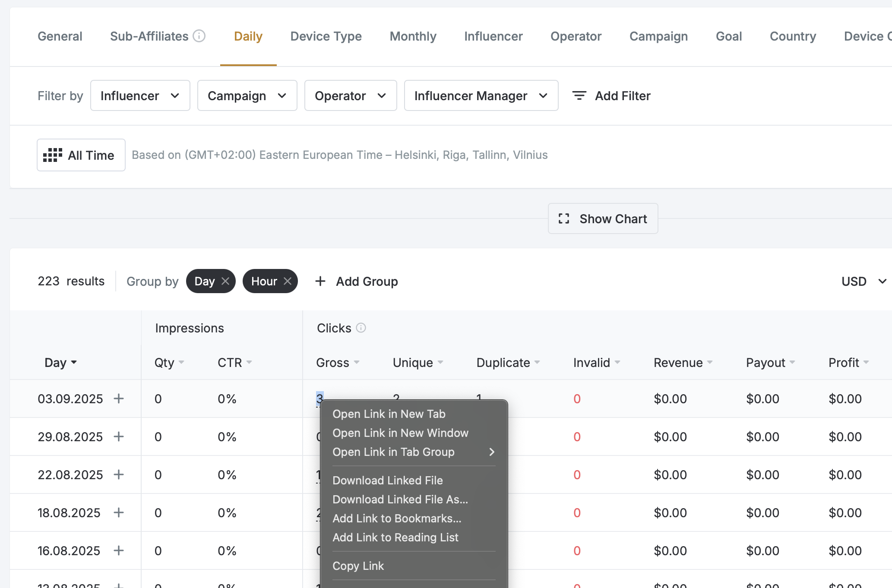Sort by the Revenue column
The height and width of the screenshot is (588, 892).
[x=683, y=363]
